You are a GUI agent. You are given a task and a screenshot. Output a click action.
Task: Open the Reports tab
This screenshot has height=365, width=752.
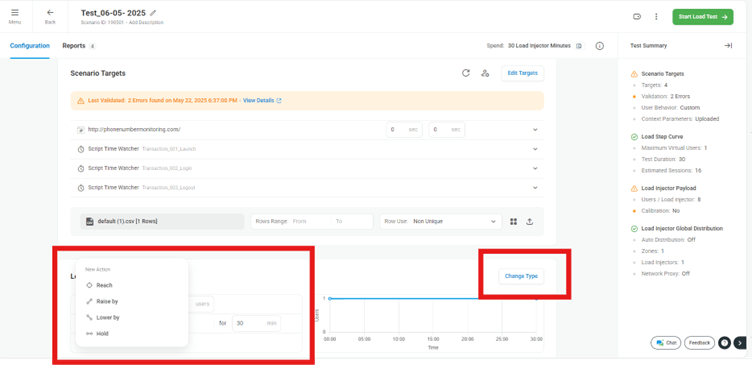[74, 46]
